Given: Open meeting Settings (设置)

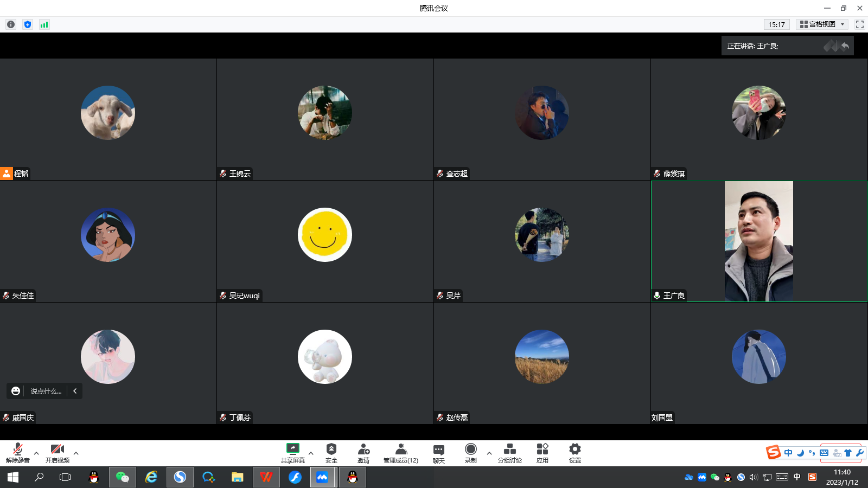Looking at the screenshot, I should tap(575, 453).
